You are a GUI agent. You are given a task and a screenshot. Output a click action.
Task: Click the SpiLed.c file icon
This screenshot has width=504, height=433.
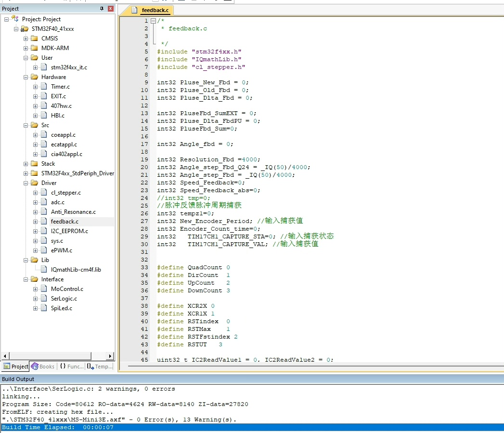click(x=44, y=308)
